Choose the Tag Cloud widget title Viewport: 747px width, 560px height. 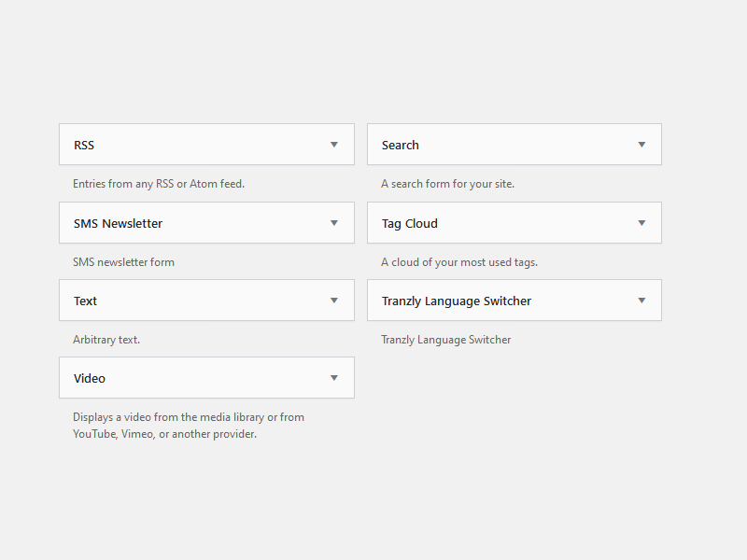pos(410,224)
